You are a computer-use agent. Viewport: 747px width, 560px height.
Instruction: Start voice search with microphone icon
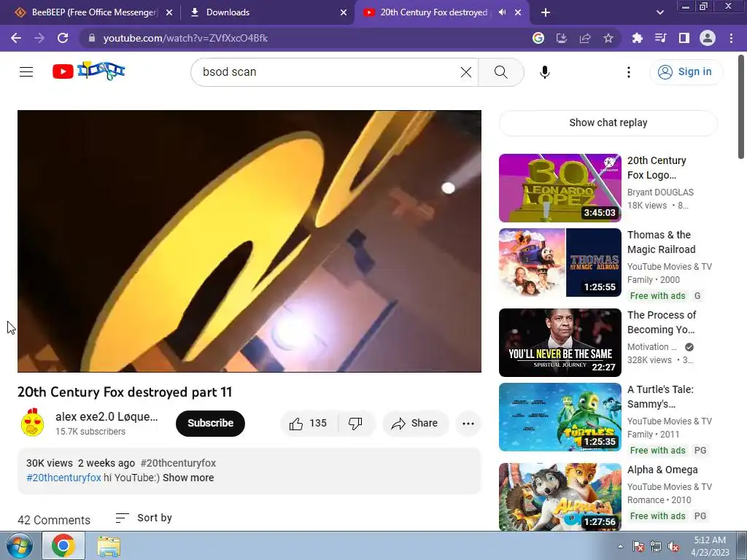pyautogui.click(x=544, y=72)
